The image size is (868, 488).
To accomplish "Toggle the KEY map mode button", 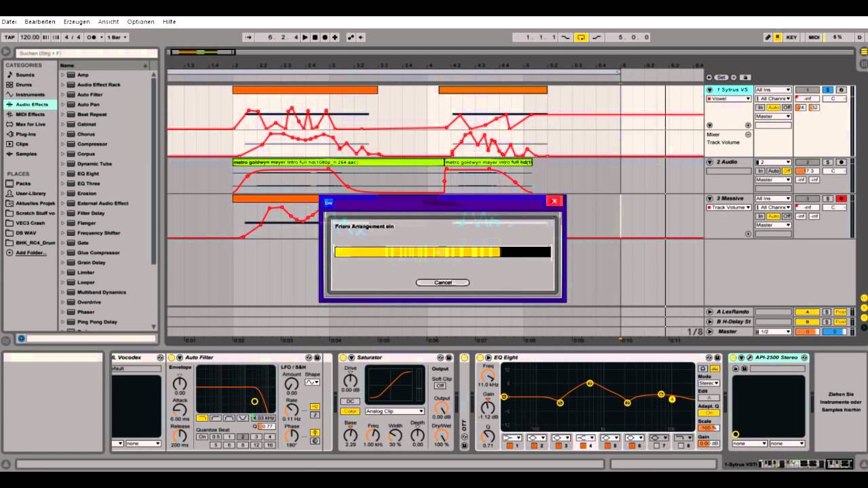I will [791, 37].
